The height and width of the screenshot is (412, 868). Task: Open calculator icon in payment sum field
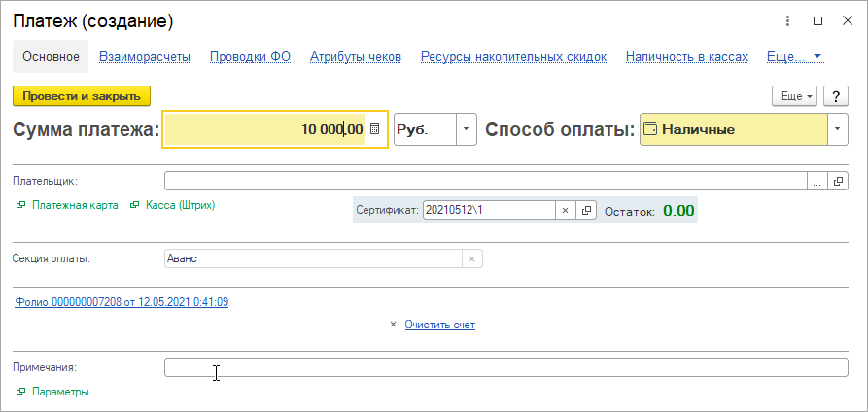pyautogui.click(x=375, y=129)
